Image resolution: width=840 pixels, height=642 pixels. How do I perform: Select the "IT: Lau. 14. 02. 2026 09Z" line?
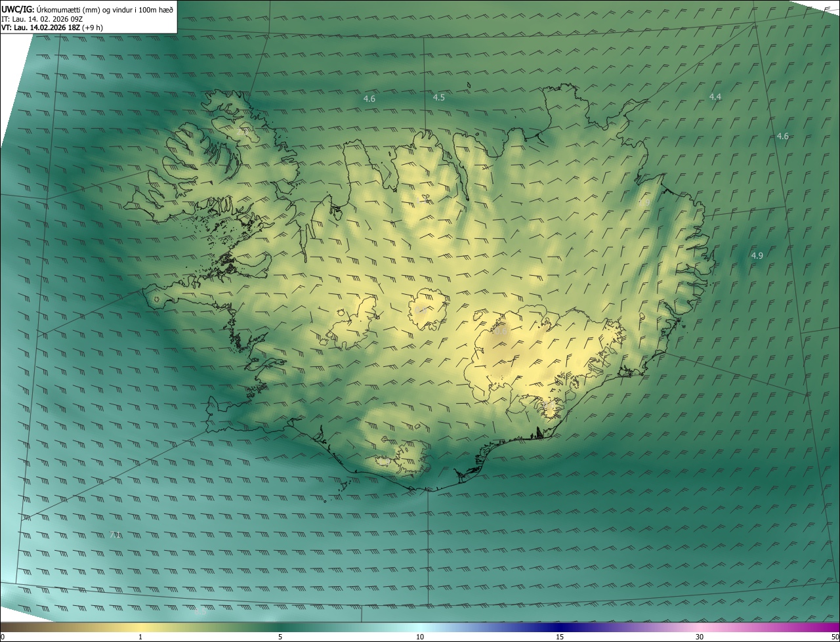[x=42, y=18]
